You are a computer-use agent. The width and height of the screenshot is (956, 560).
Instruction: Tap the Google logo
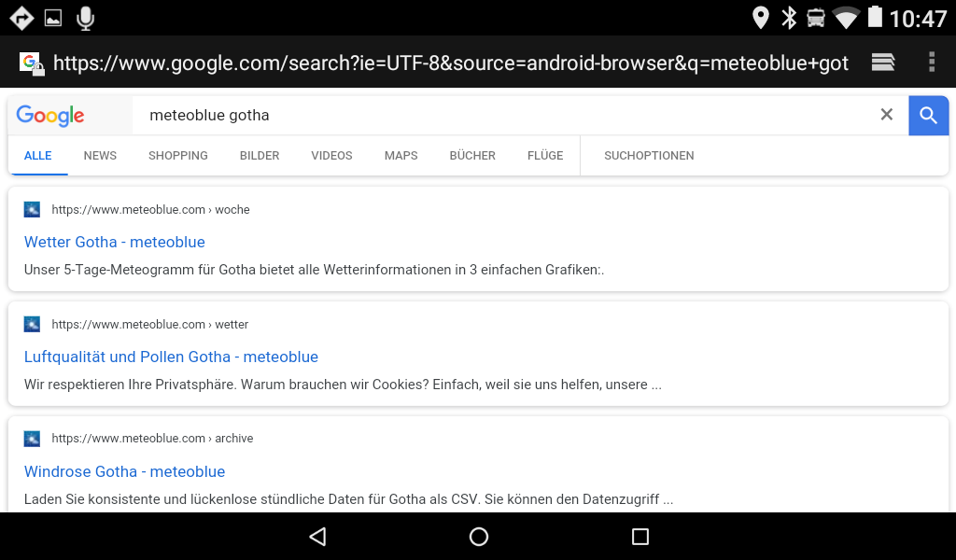[50, 116]
